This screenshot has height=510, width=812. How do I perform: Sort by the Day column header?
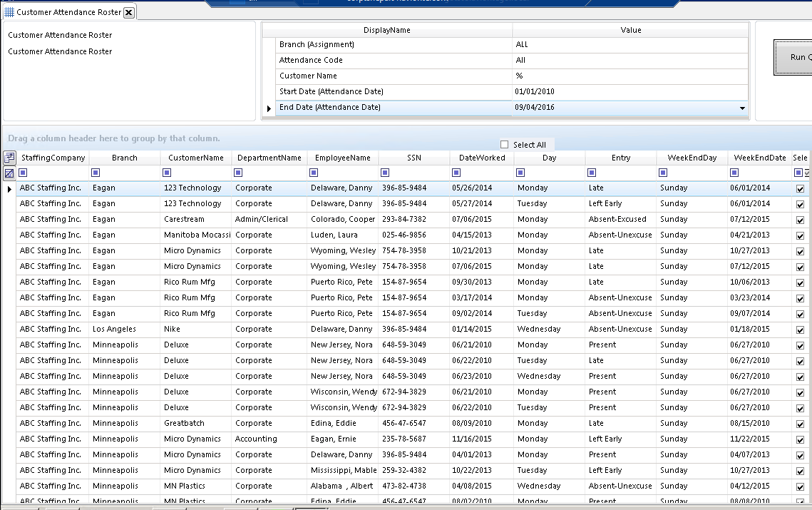[550, 158]
